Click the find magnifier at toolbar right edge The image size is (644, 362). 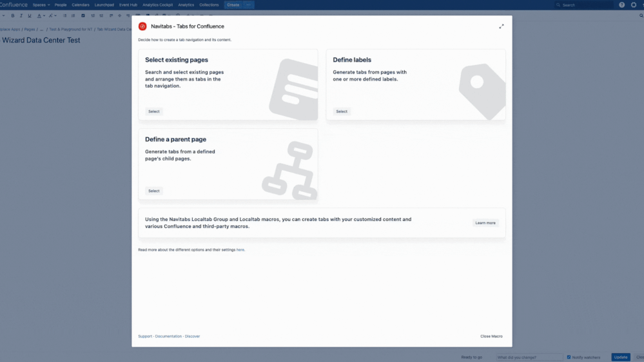tap(641, 15)
